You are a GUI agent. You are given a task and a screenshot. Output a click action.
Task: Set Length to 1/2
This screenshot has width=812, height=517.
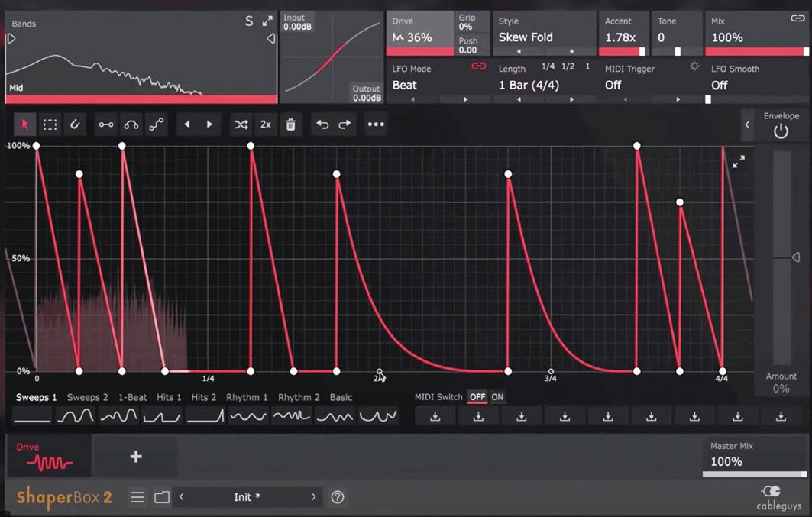point(568,66)
